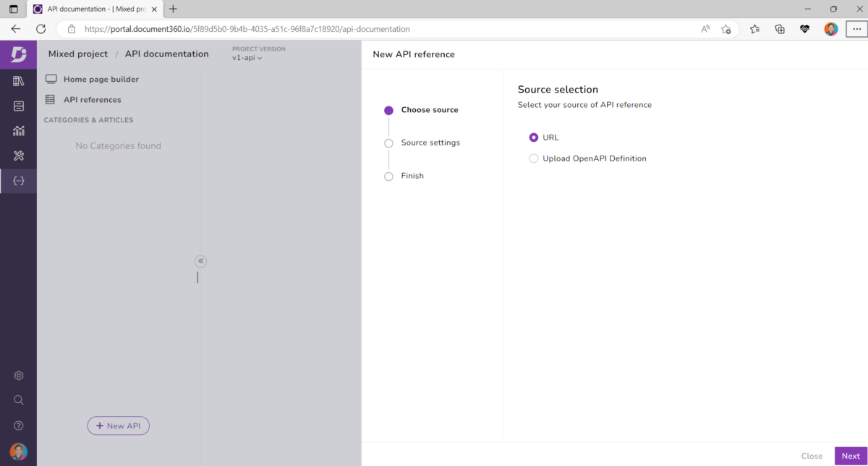The image size is (868, 466).
Task: Click the Next button
Action: [851, 456]
